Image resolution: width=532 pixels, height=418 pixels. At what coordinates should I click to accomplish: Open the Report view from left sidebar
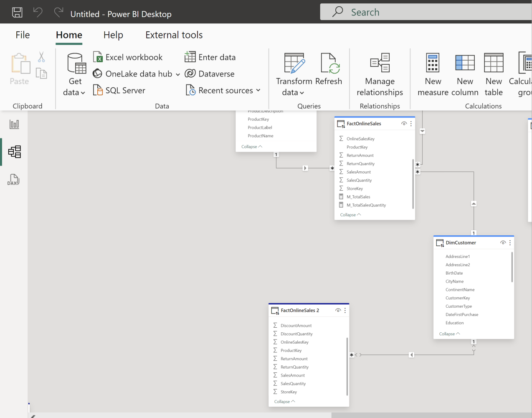(14, 124)
